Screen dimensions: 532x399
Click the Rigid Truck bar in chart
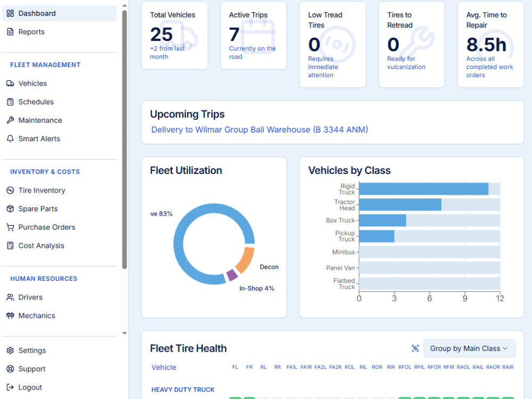(423, 189)
